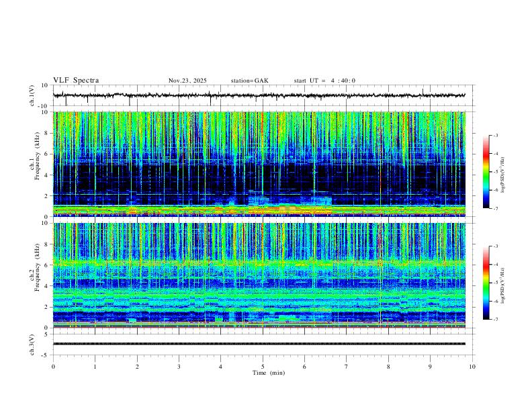Click the "VLF Spectra" plot title
The width and height of the screenshot is (532, 411).
76,81
